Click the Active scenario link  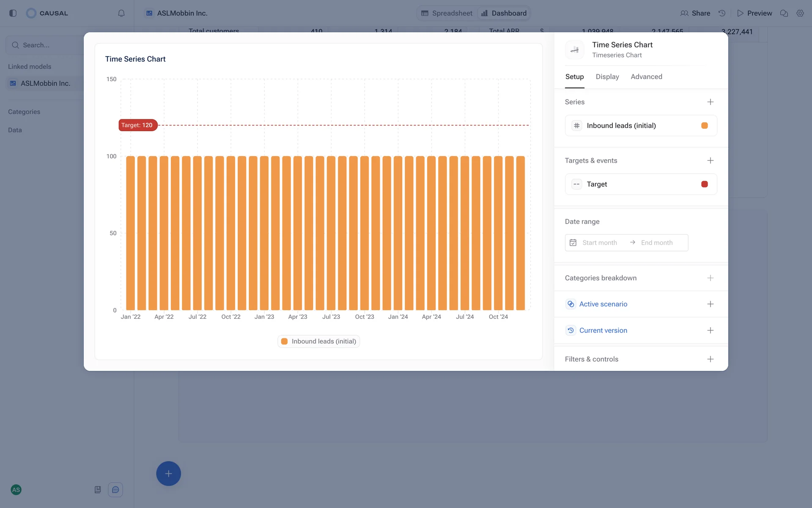click(x=603, y=304)
